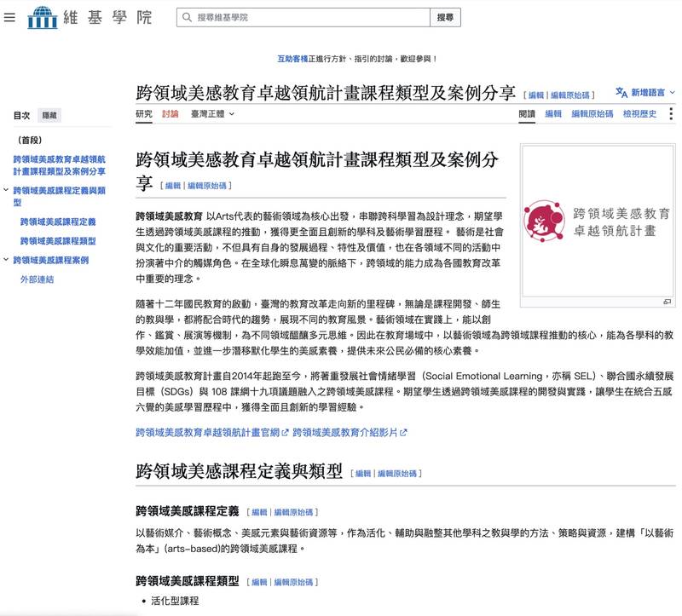Click 編輯原始碼 next to first section heading
Image resolution: width=682 pixels, height=616 pixels.
pos(206,186)
